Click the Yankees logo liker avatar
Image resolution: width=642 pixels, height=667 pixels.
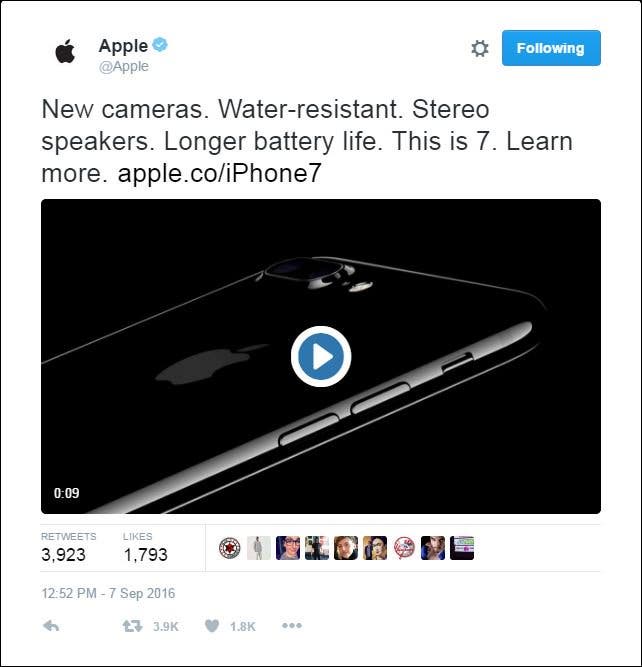(404, 548)
